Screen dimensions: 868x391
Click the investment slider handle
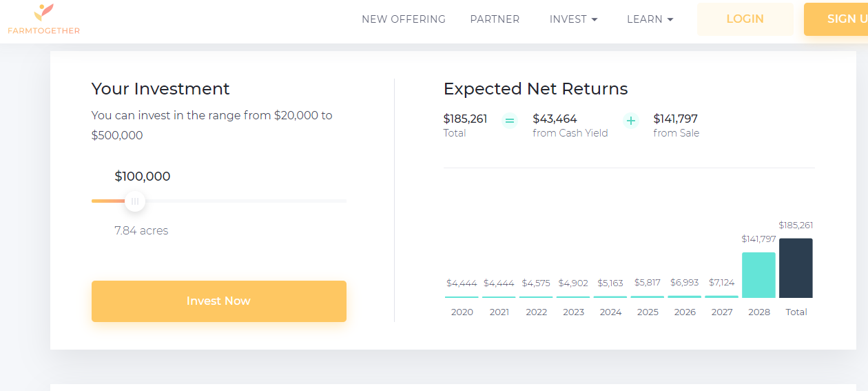[135, 201]
